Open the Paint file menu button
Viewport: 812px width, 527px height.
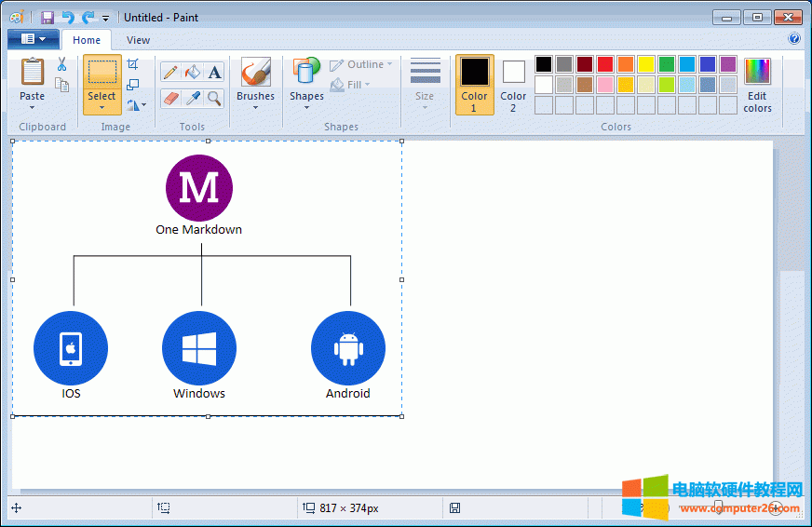pyautogui.click(x=34, y=39)
